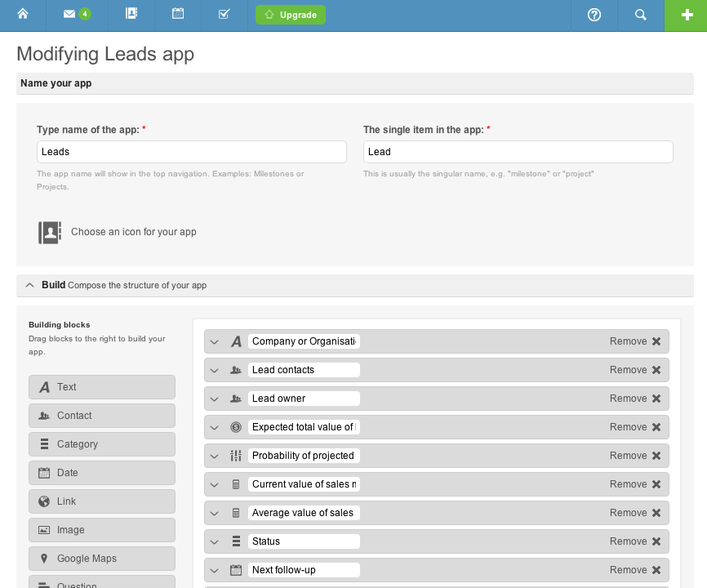This screenshot has height=588, width=707.
Task: Remove the Company or Organisation field
Action: tap(635, 341)
